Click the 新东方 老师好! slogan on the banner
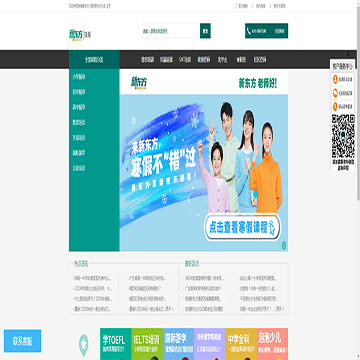Screen dimensions: 360x360 pyautogui.click(x=258, y=83)
